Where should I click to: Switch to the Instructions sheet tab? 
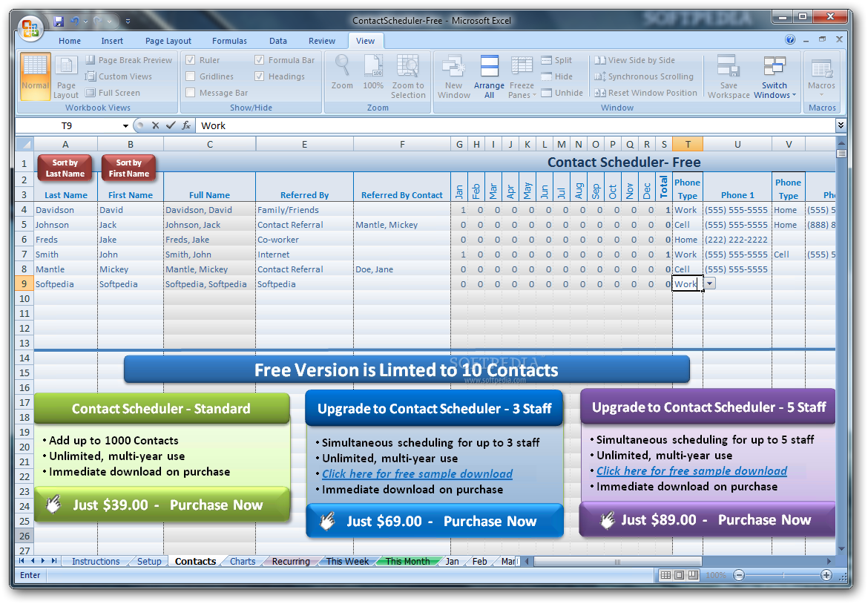[x=96, y=562]
